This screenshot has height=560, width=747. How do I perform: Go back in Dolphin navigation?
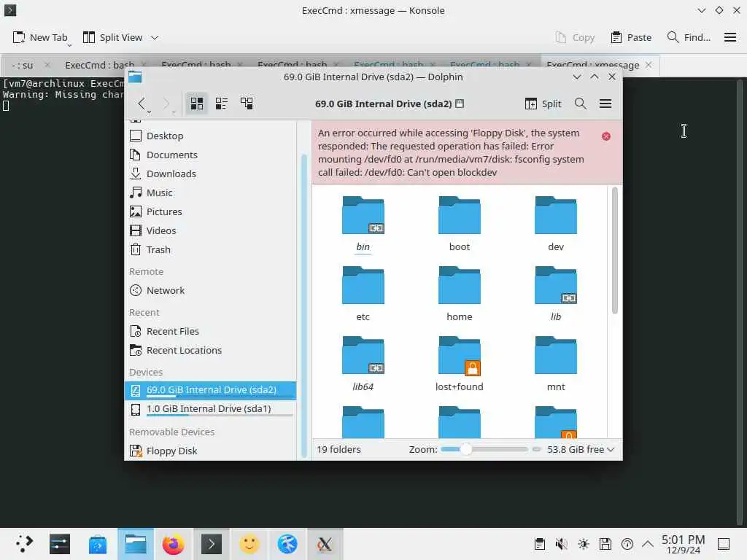tap(142, 104)
